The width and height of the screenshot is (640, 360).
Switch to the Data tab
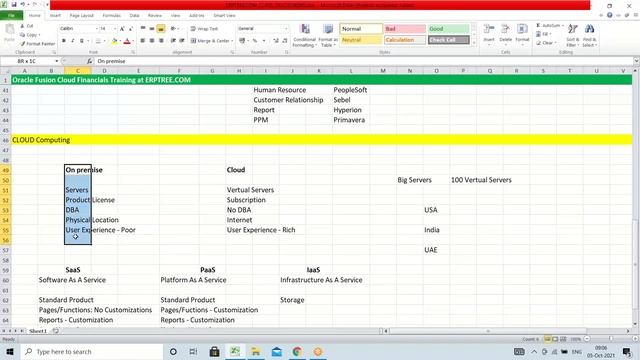(x=134, y=16)
